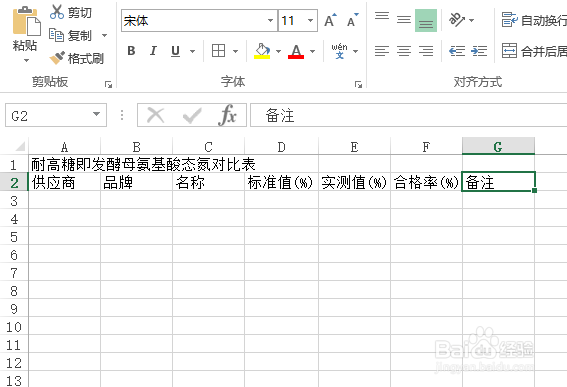Toggle Bold formatting

[x=131, y=51]
